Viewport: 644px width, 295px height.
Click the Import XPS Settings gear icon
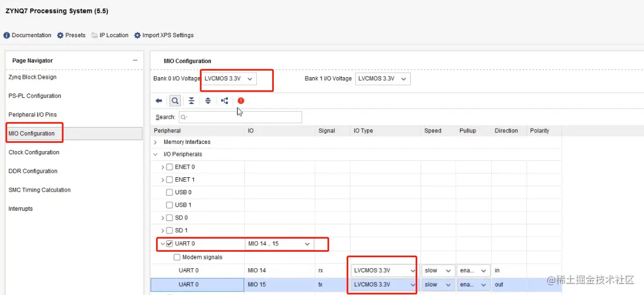(x=137, y=35)
